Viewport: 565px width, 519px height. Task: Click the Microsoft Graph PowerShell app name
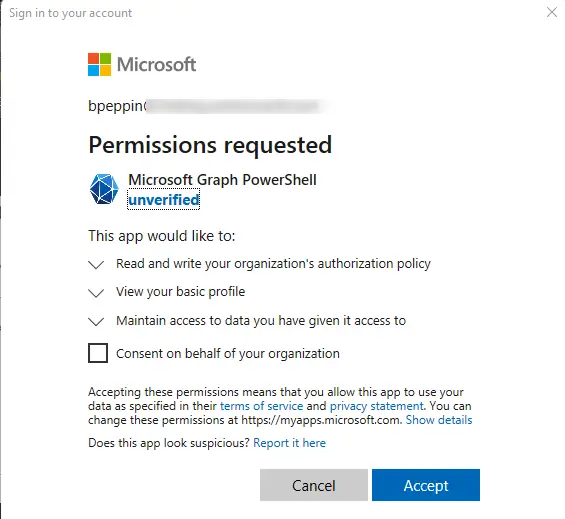tap(222, 180)
